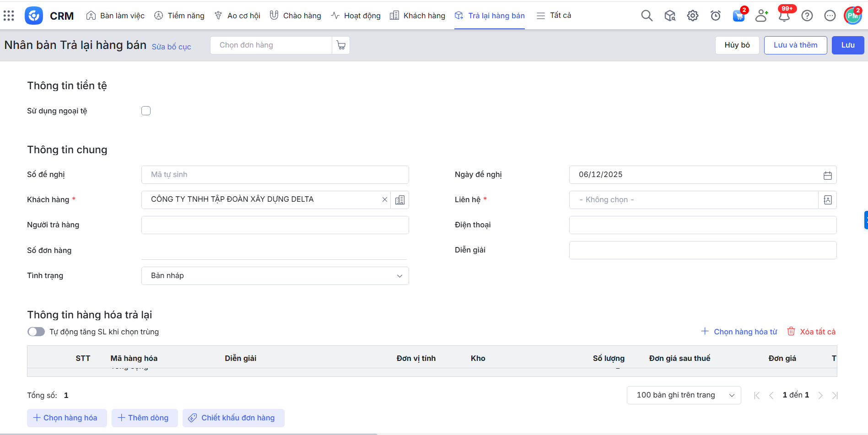Image resolution: width=868 pixels, height=435 pixels.
Task: Click the Lưu và thêm button
Action: (795, 45)
